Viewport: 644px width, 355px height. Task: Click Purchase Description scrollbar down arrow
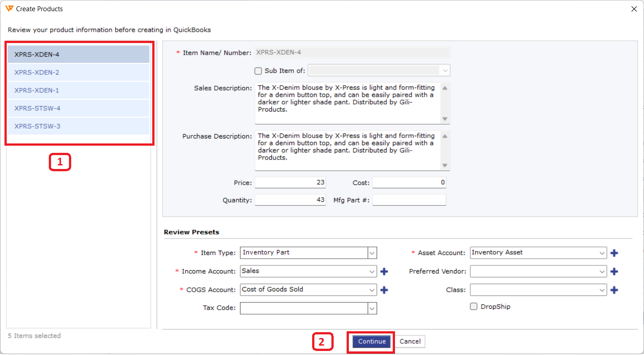[445, 165]
